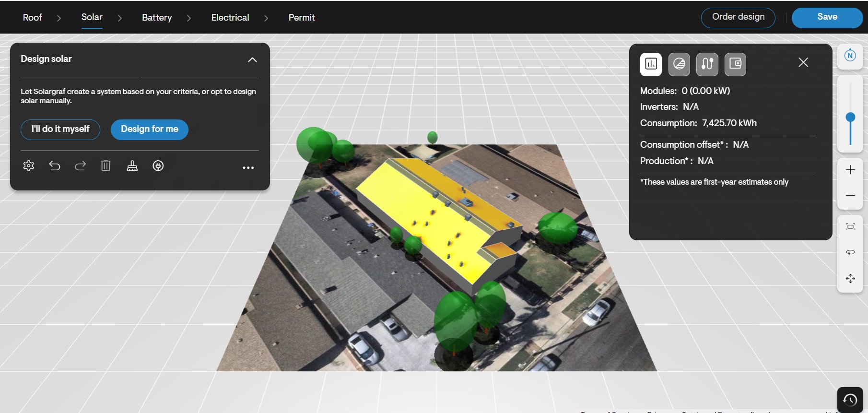The width and height of the screenshot is (868, 413).
Task: Zoom out with the minus button
Action: (x=850, y=196)
